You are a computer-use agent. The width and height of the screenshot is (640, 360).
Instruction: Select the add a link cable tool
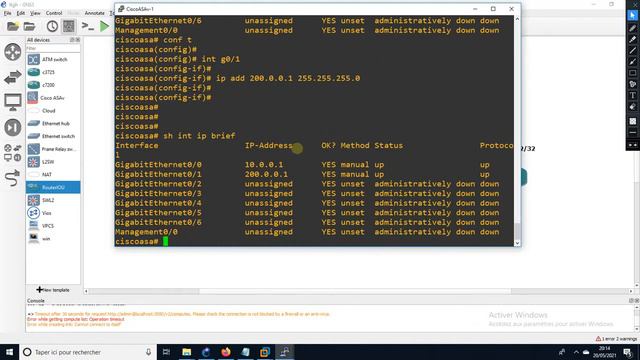click(13, 178)
